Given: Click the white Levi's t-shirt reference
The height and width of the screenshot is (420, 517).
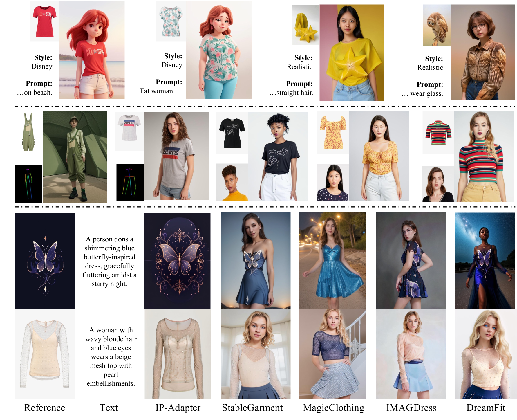Looking at the screenshot, I should (129, 132).
